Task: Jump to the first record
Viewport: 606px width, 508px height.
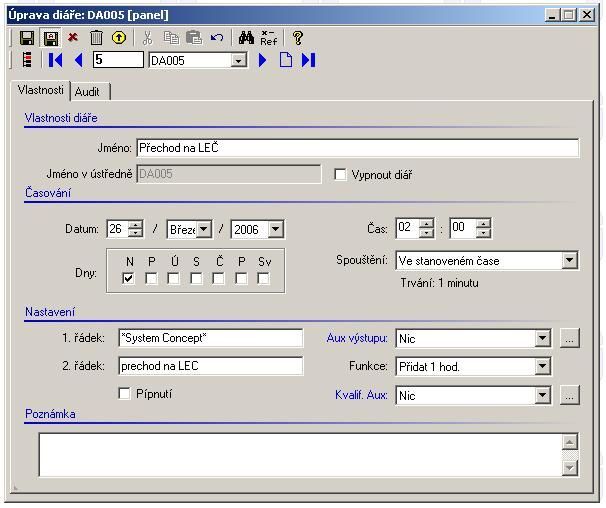Action: [x=56, y=60]
